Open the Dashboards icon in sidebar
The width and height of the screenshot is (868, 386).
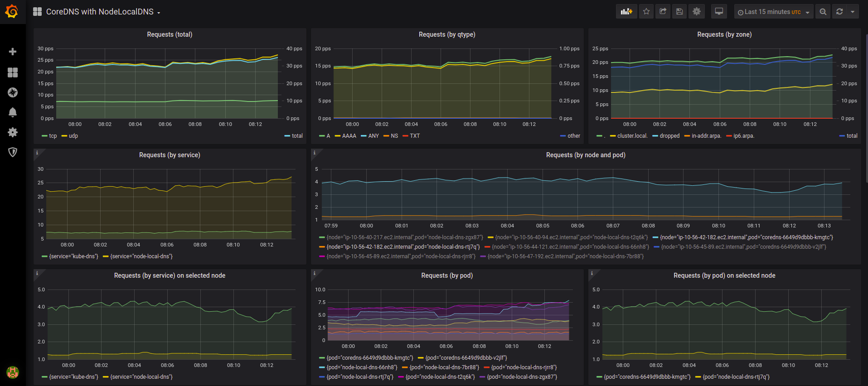13,72
